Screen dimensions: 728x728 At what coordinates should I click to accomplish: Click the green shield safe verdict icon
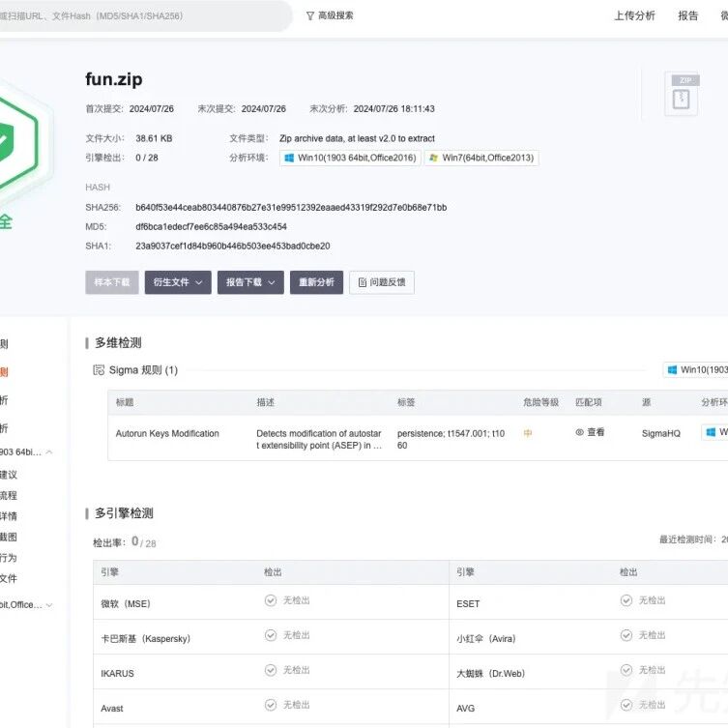click(x=15, y=141)
